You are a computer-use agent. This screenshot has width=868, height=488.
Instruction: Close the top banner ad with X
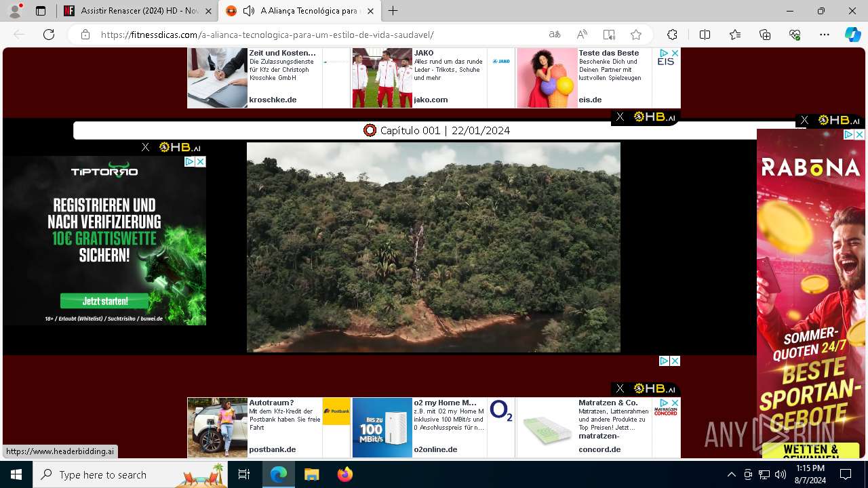(x=675, y=53)
